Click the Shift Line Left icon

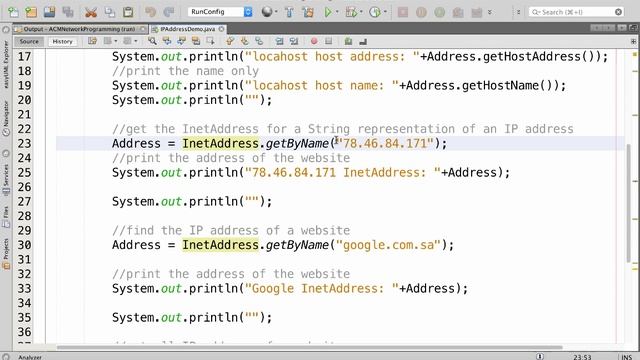point(279,41)
